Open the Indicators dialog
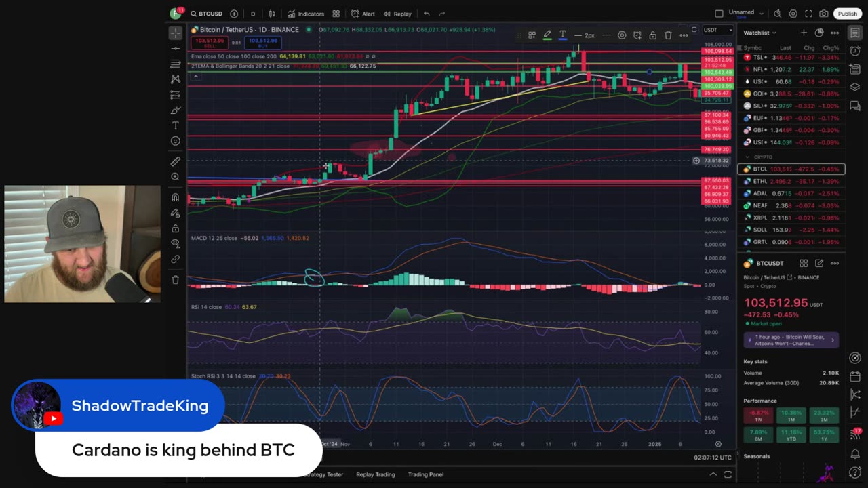 [x=306, y=14]
